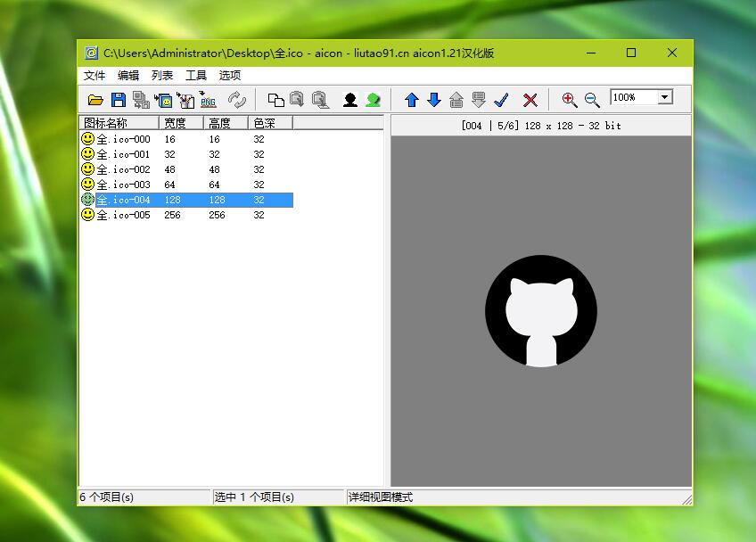Viewport: 756px width, 542px height.
Task: Open an icon file with the folder icon
Action: coord(95,100)
